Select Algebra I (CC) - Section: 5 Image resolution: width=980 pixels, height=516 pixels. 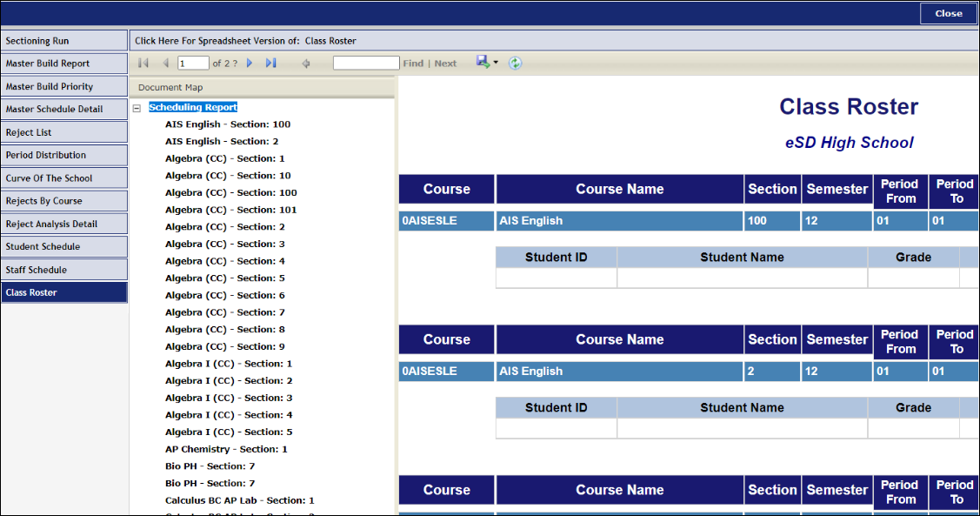[x=229, y=432]
